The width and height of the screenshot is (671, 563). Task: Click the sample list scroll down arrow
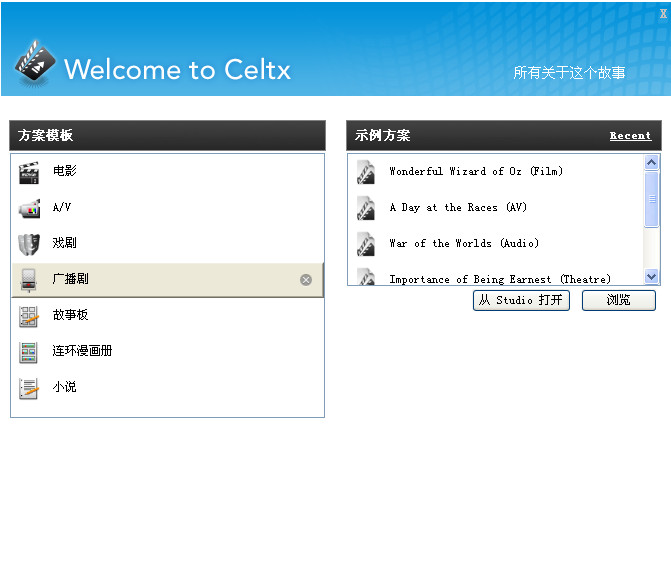(x=652, y=277)
